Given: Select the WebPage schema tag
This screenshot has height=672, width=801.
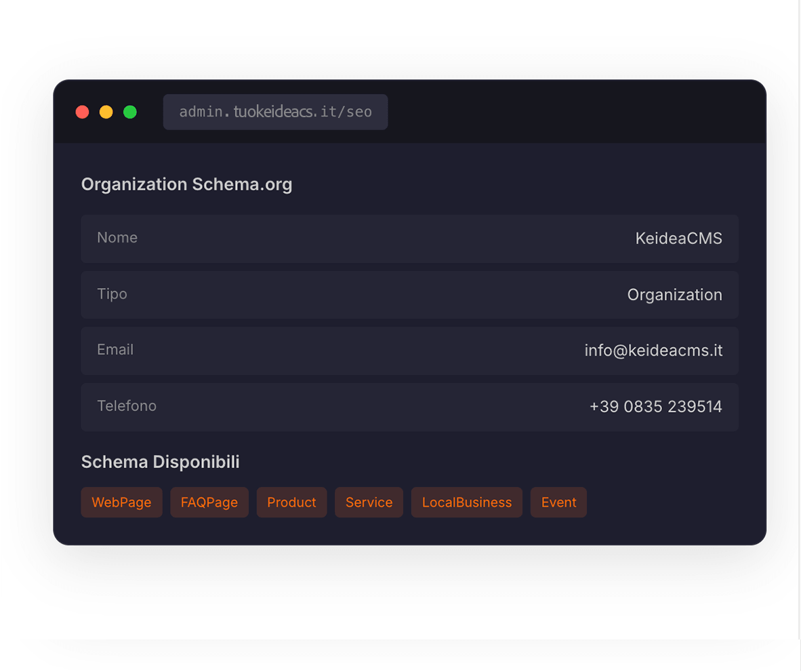Looking at the screenshot, I should pos(121,502).
